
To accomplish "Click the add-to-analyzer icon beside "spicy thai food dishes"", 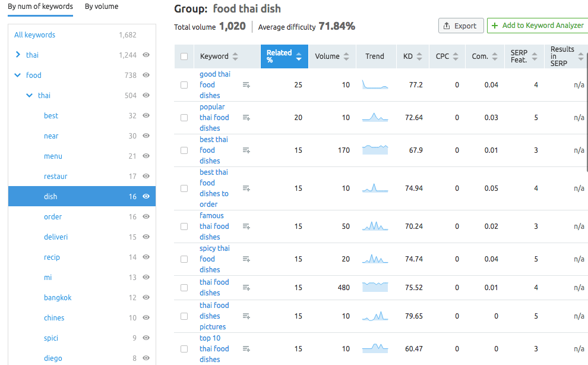I will [246, 259].
